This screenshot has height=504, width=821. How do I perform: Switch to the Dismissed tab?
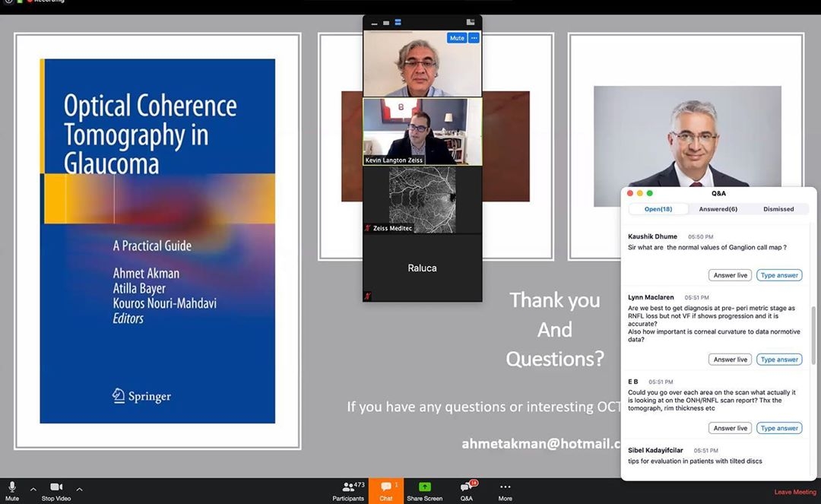778,209
